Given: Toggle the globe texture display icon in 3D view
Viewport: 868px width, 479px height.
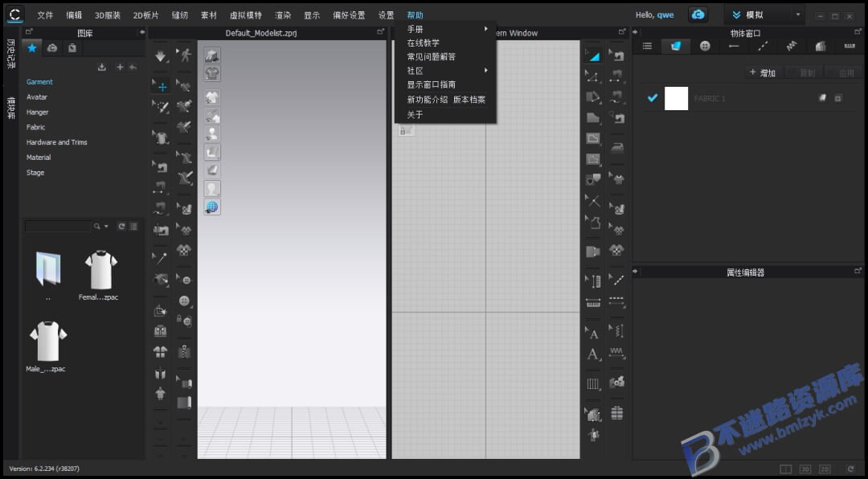Looking at the screenshot, I should click(212, 207).
